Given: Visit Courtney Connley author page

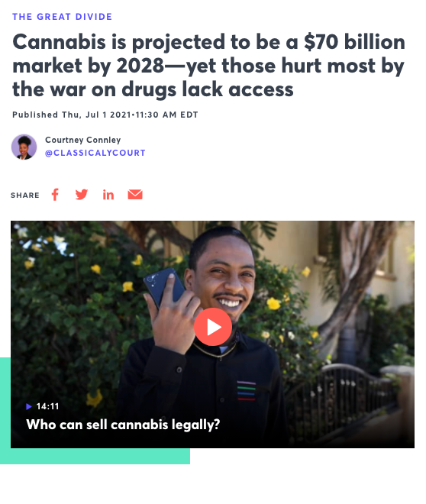Looking at the screenshot, I should [x=83, y=140].
